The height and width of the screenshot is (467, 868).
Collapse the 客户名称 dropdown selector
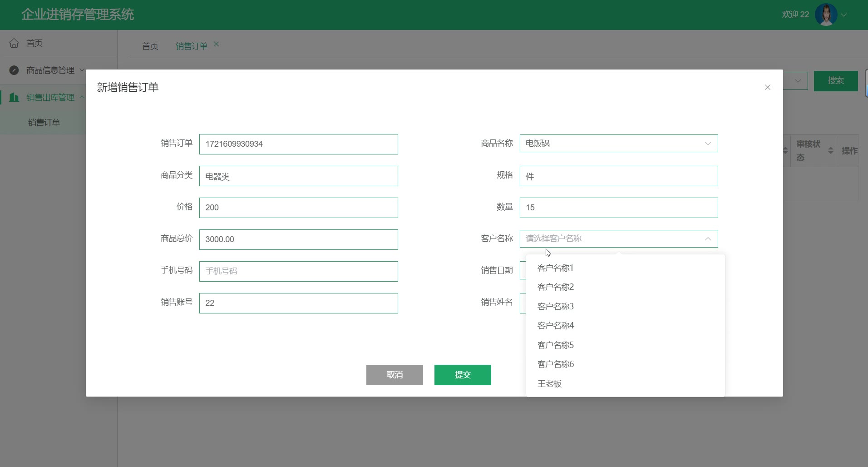[x=707, y=239]
